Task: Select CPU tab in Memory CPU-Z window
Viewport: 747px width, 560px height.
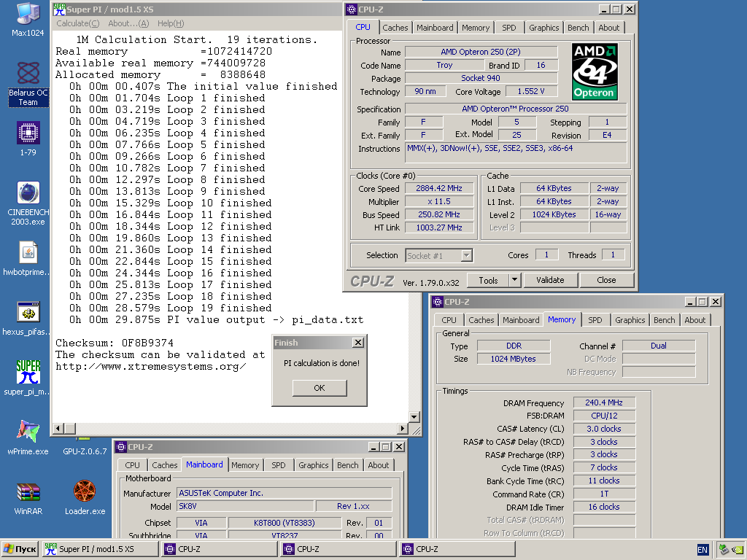Action: pyautogui.click(x=449, y=320)
